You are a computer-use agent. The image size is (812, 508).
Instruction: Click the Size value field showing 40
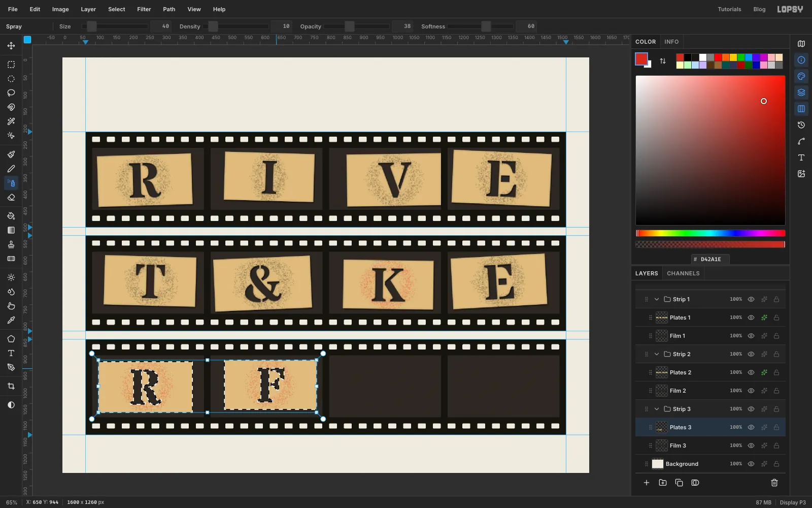click(x=161, y=26)
